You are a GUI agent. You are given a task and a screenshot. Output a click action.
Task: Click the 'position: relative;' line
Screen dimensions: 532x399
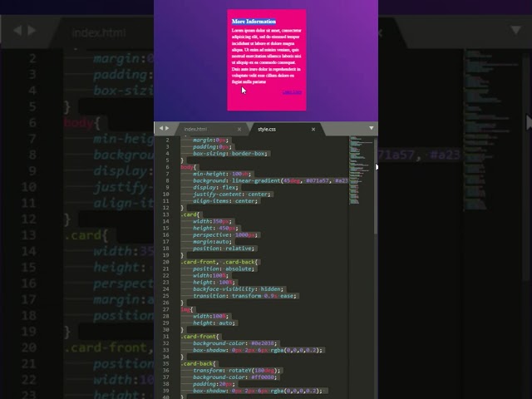(224, 249)
